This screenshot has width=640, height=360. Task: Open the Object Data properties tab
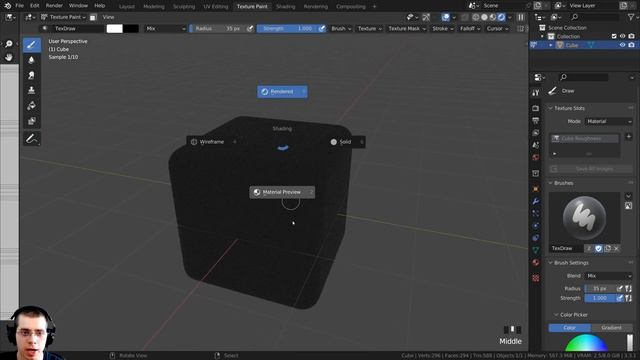536,250
